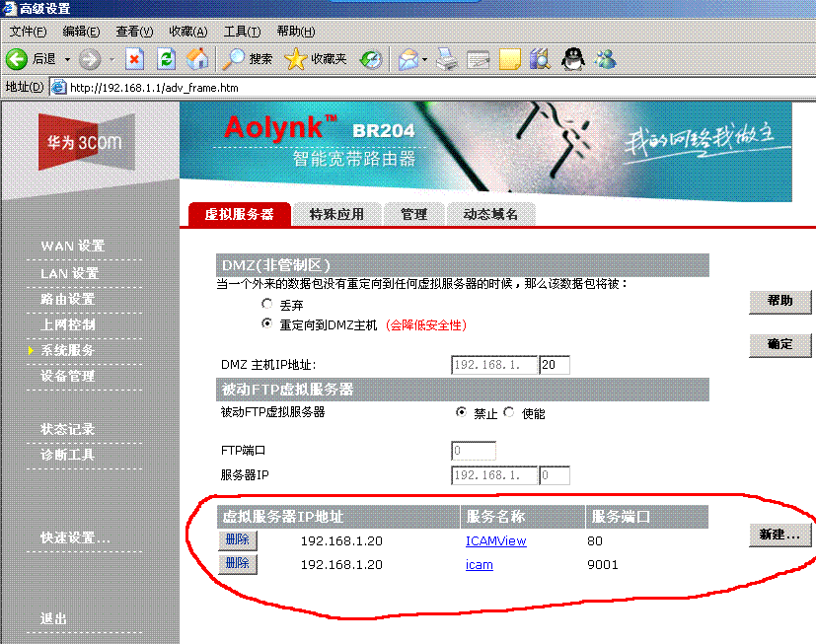Image resolution: width=816 pixels, height=644 pixels.
Task: Open the 文件(F) menu
Action: (x=28, y=32)
